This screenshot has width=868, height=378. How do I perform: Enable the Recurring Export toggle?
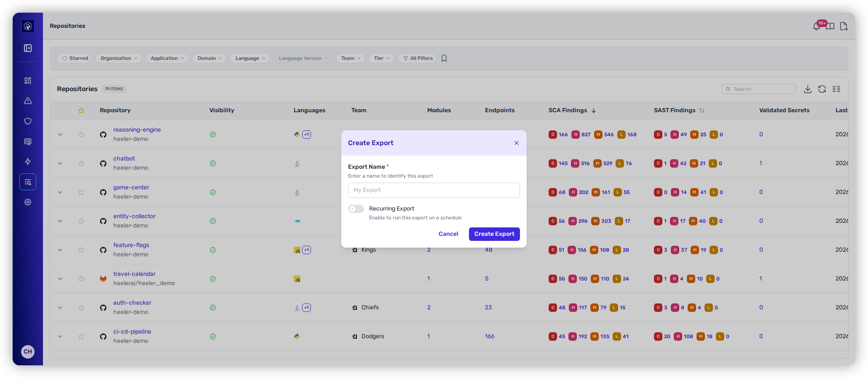[x=356, y=209]
